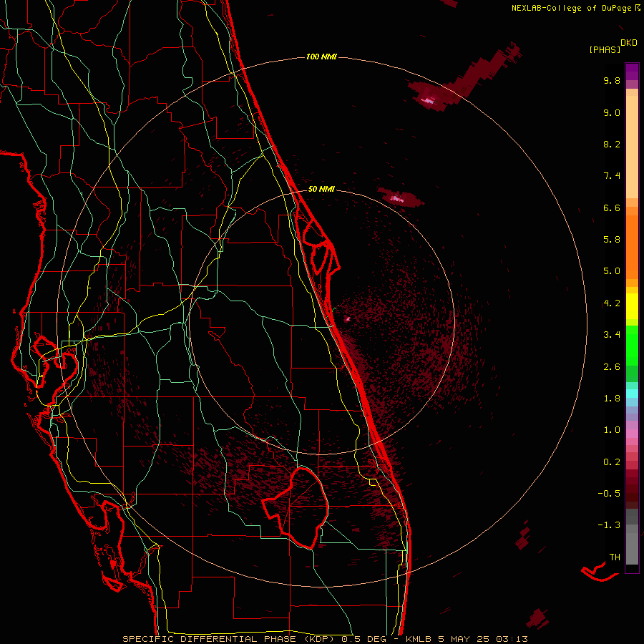The image size is (644, 644).
Task: Click the 9.0 scale value
Action: pyautogui.click(x=612, y=112)
